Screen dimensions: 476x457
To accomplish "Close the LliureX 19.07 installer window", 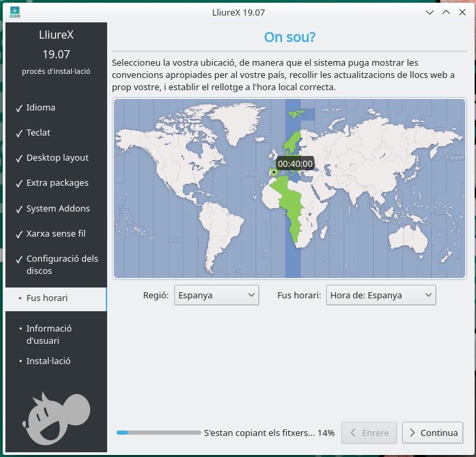I will [462, 12].
